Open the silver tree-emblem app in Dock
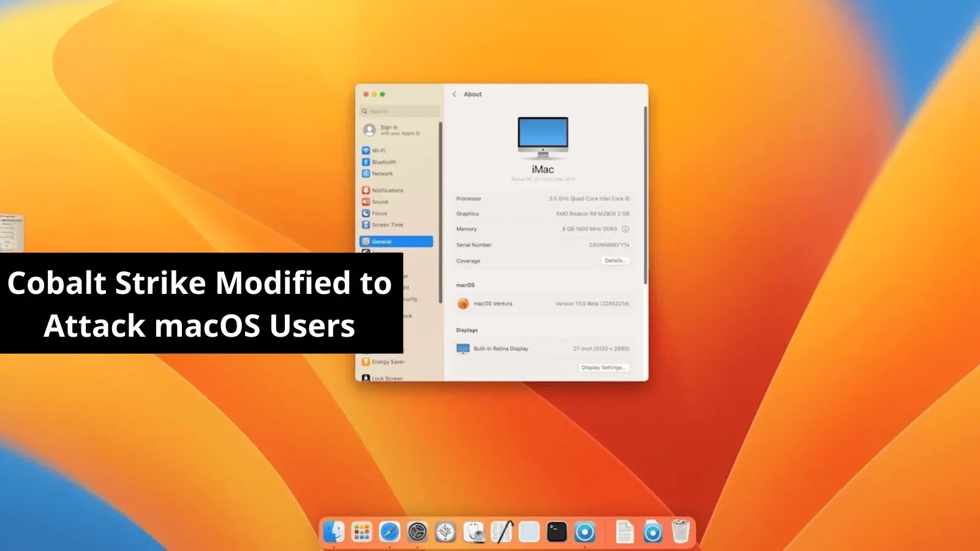The height and width of the screenshot is (551, 980). point(445,532)
